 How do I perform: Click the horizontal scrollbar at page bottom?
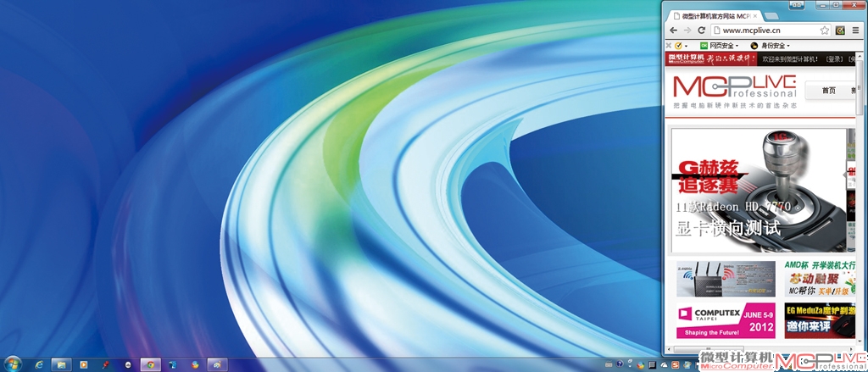pos(708,349)
